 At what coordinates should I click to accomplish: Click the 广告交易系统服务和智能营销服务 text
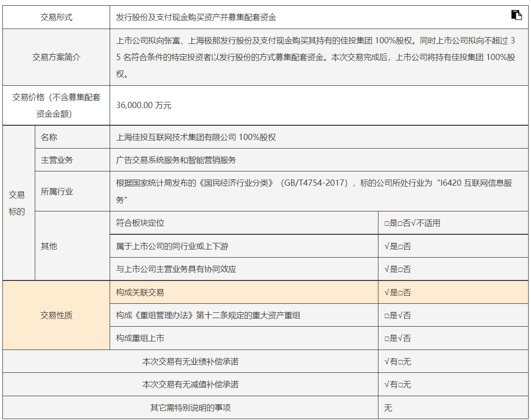(176, 160)
